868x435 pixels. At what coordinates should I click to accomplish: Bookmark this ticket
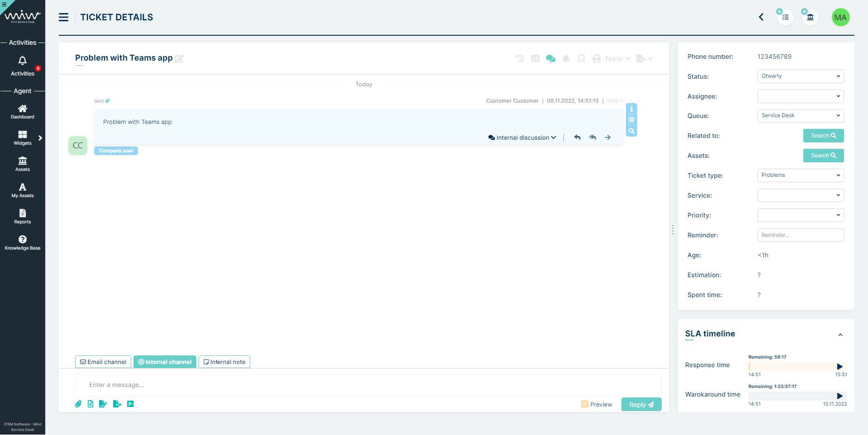(x=581, y=58)
